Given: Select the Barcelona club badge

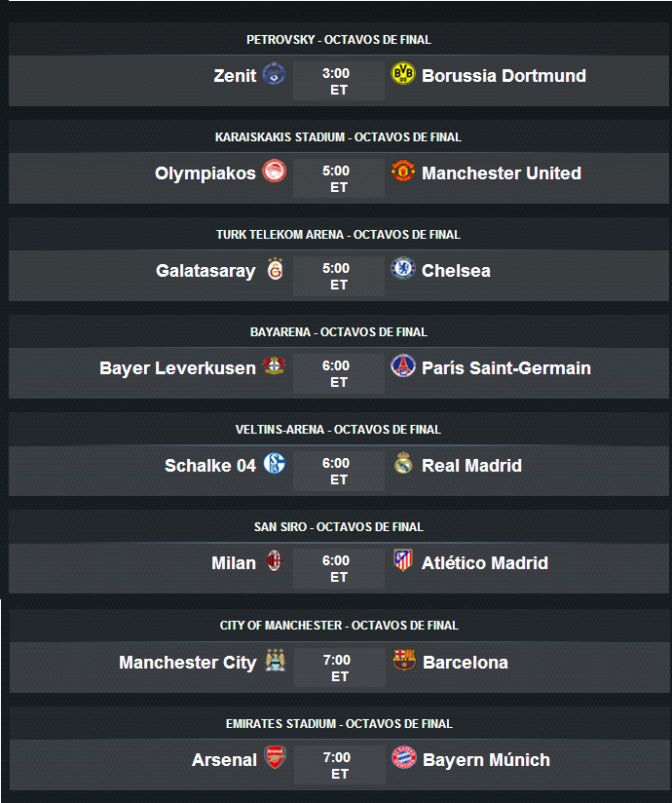Looking at the screenshot, I should tap(404, 660).
